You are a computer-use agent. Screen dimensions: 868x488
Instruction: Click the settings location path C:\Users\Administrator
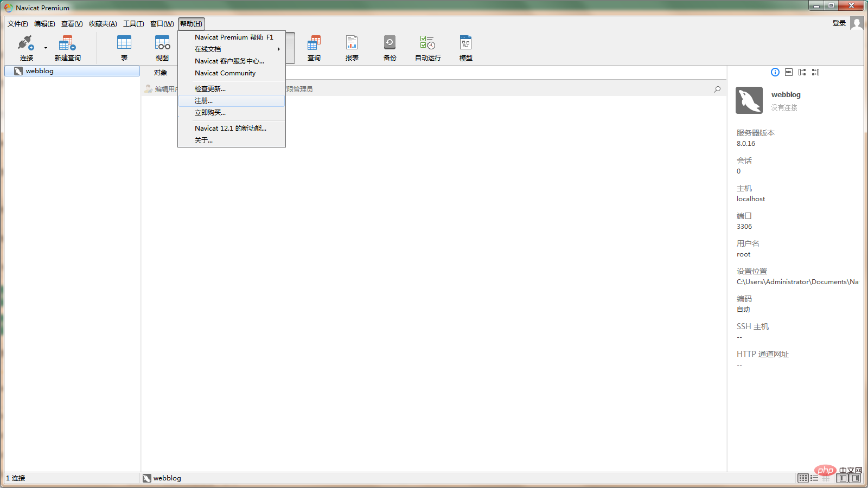pos(798,282)
